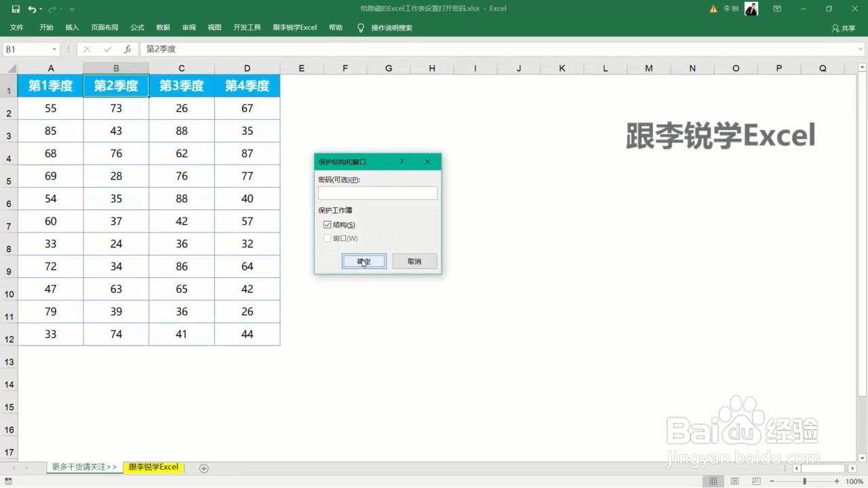Click the 共享 share button
The height and width of the screenshot is (488, 868).
[844, 28]
